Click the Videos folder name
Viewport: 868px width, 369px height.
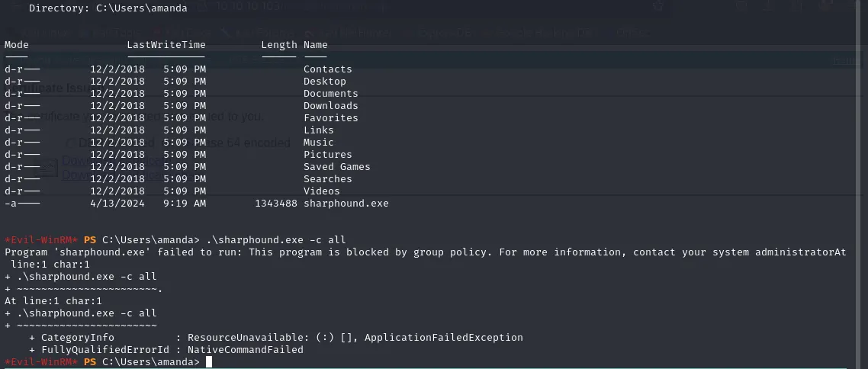(x=321, y=191)
